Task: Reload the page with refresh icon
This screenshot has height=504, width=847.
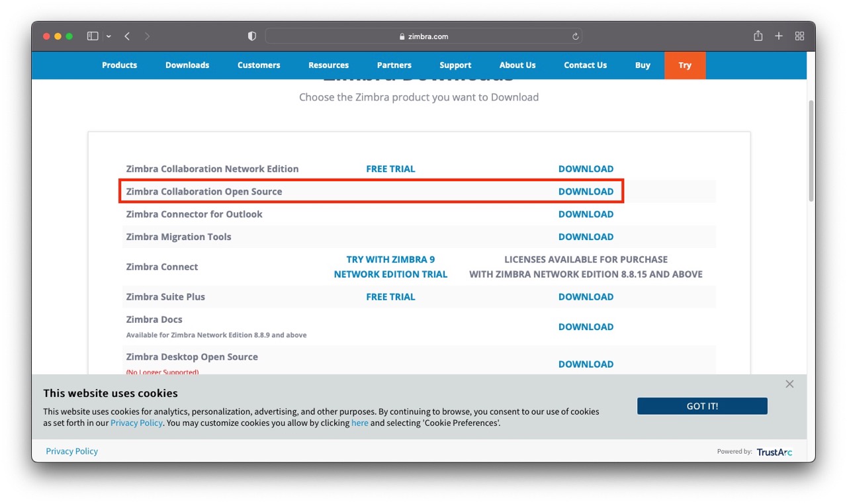Action: pyautogui.click(x=576, y=36)
